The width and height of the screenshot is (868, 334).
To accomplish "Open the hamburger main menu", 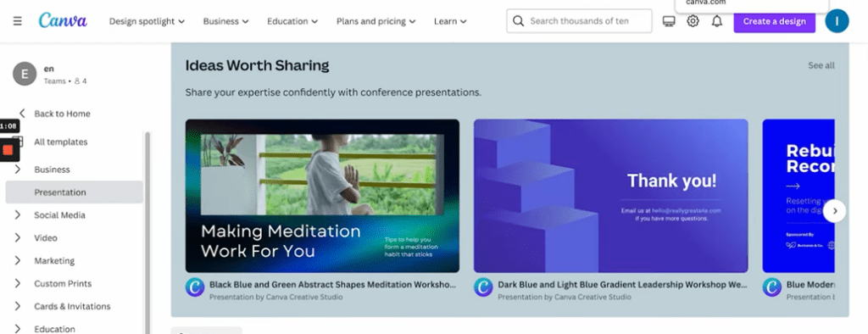I will pos(18,21).
